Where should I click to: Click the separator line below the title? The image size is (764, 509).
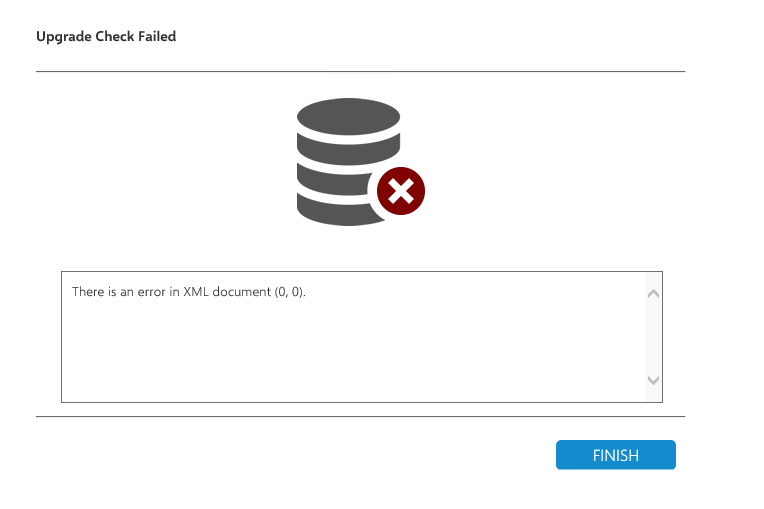point(360,72)
